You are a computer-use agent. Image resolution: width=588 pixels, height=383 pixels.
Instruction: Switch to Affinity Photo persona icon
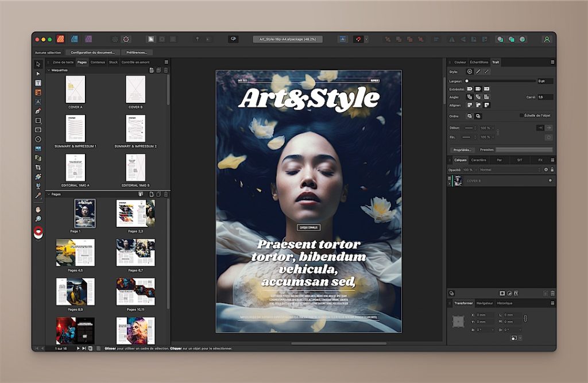[88, 39]
